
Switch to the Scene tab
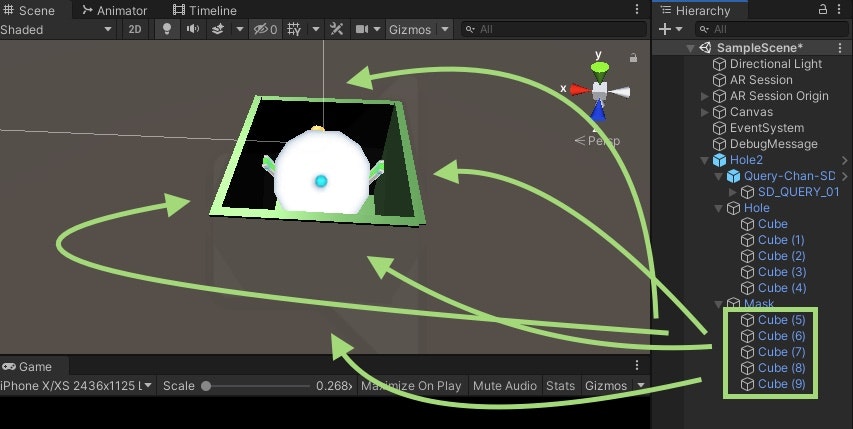[x=29, y=10]
